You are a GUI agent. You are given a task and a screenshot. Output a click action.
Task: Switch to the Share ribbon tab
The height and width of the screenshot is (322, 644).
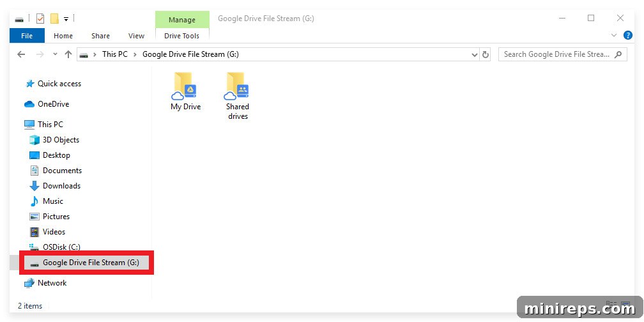(101, 36)
